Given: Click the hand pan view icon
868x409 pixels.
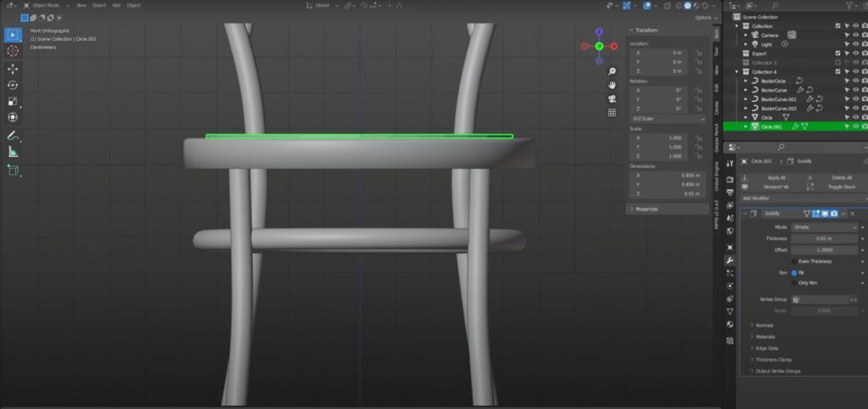Looking at the screenshot, I should pos(611,85).
